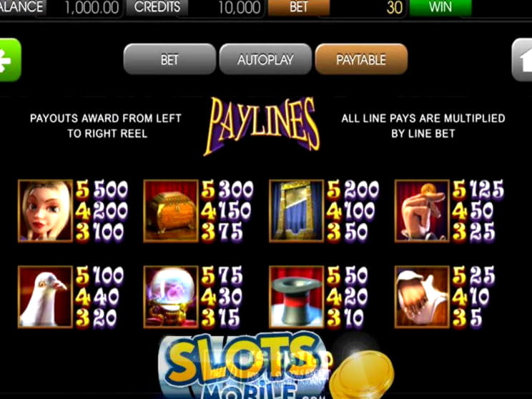This screenshot has width=532, height=399.
Task: Switch to the Autoplay tab
Action: [265, 59]
